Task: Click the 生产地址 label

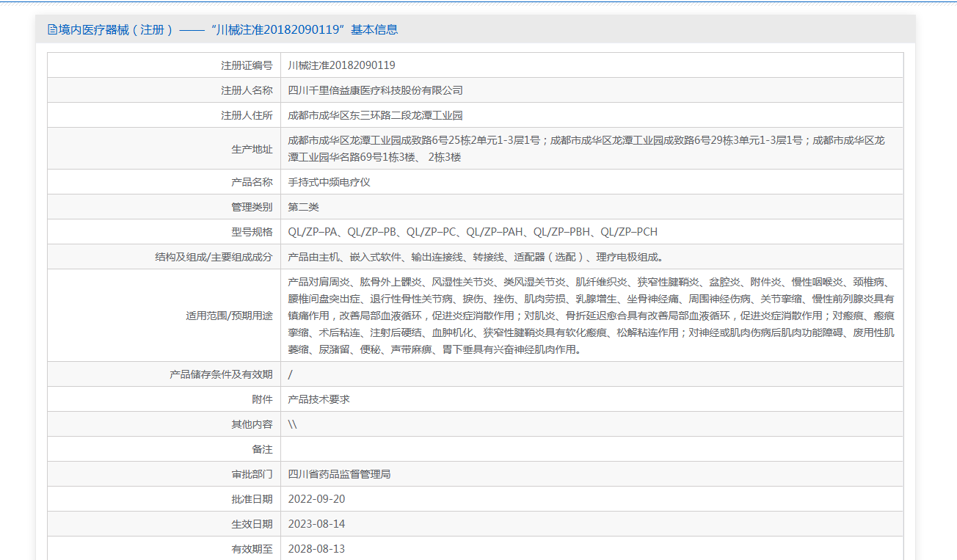Action: tap(252, 149)
